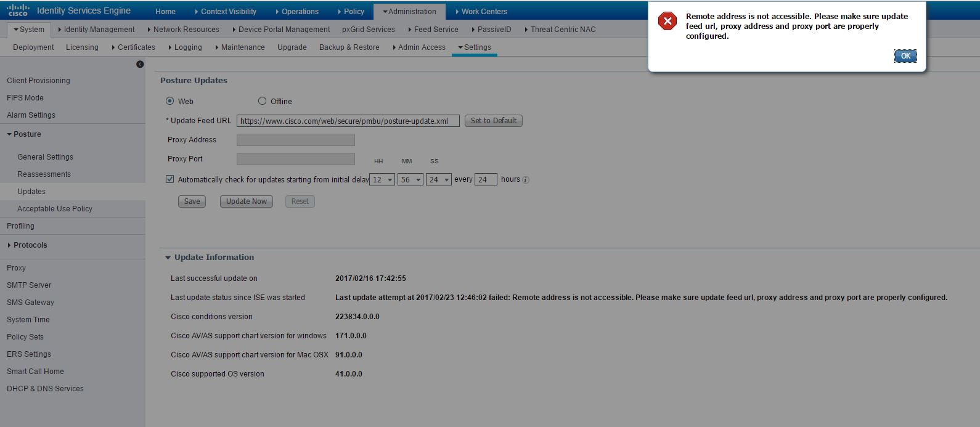Open the Administration menu
Screen dimensions: 980x427
pos(409,11)
